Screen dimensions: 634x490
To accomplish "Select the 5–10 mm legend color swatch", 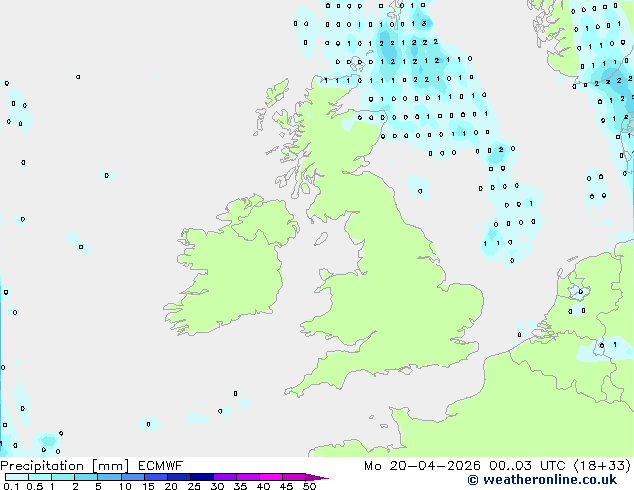I will pyautogui.click(x=109, y=477).
